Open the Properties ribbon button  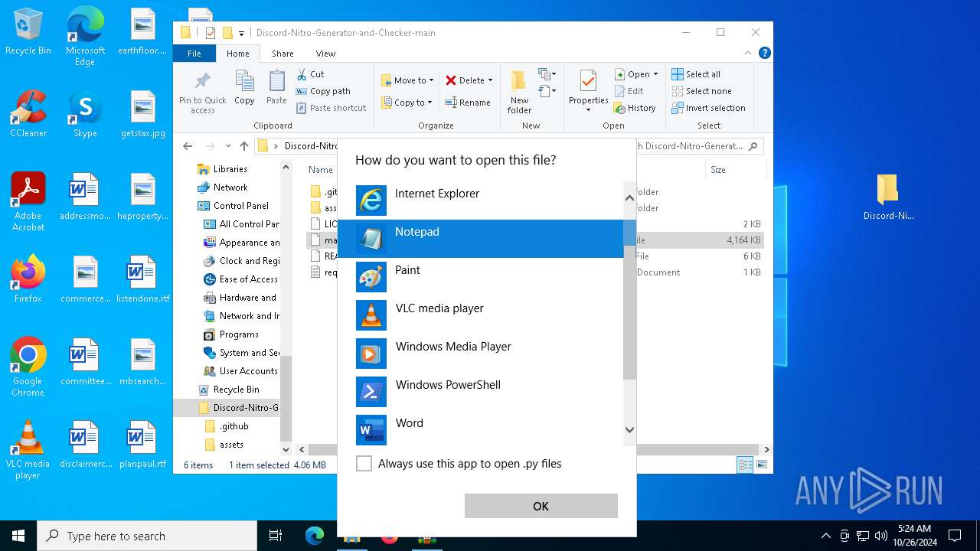[588, 92]
